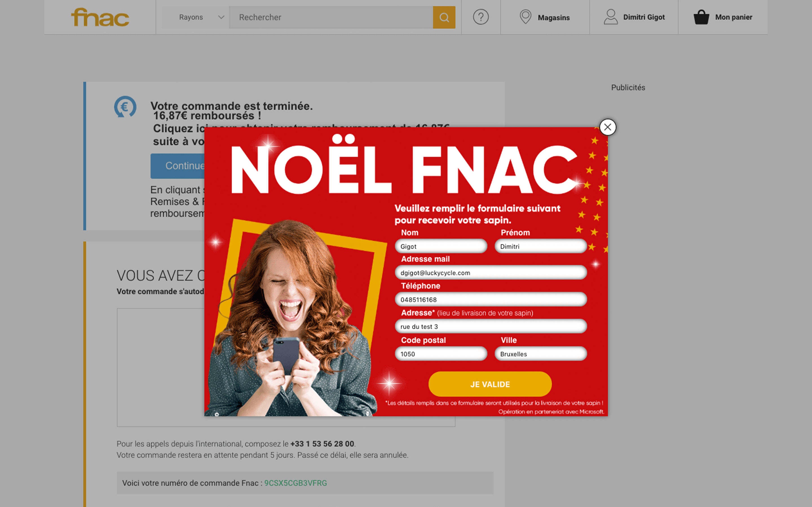Click the euro refund icon
The image size is (812, 507).
point(125,107)
